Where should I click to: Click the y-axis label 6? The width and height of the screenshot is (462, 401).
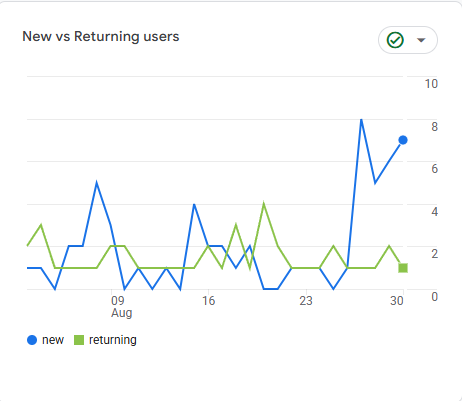pyautogui.click(x=434, y=169)
